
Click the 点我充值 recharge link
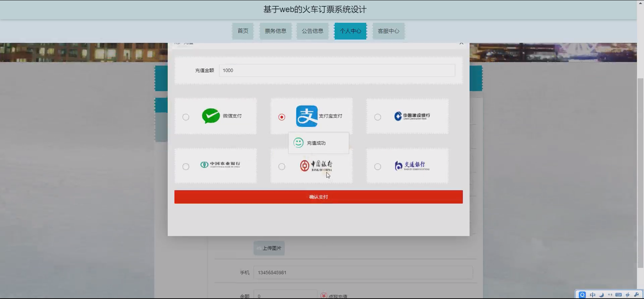(x=338, y=296)
